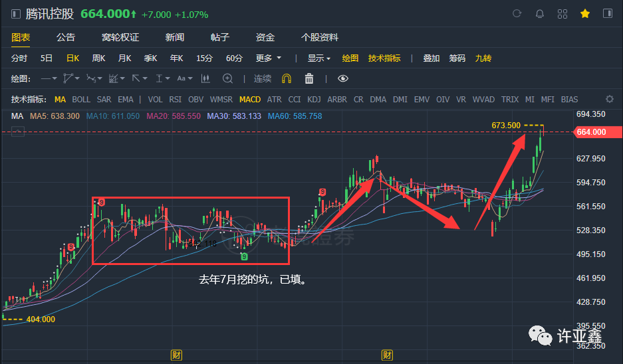Delete drawings with trash icon
Image resolution: width=623 pixels, height=364 pixels.
pos(309,78)
